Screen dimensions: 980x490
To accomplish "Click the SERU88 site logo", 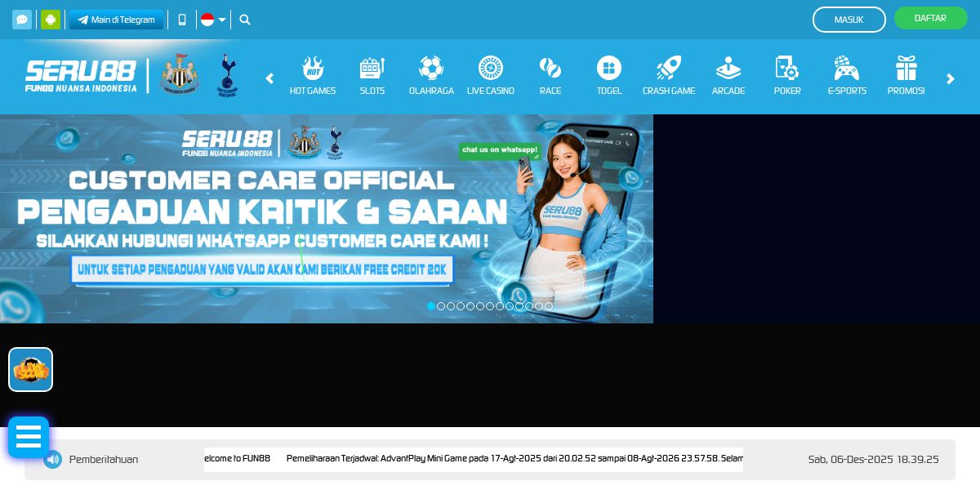I will pos(81,76).
